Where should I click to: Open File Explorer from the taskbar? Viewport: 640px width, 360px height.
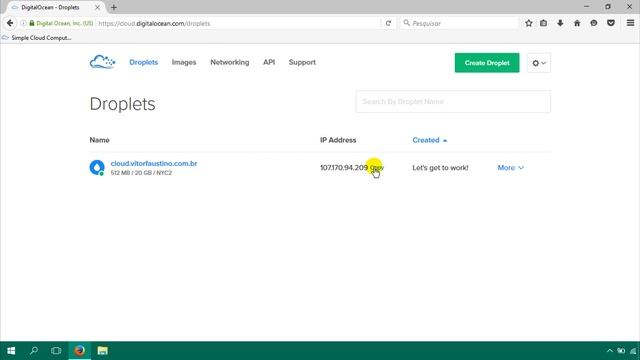coord(102,351)
